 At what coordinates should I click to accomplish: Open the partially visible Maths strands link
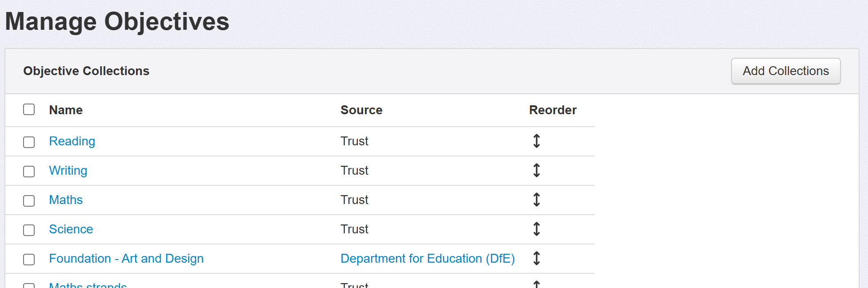click(x=88, y=285)
